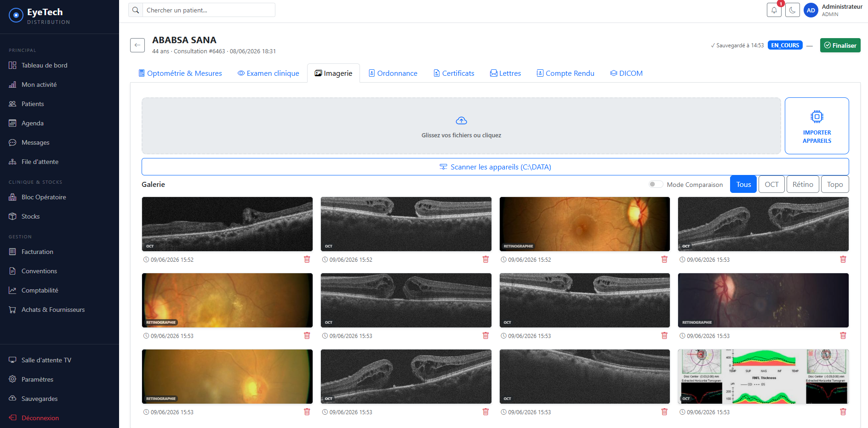Click the Finaliser button
Viewport: 868px width, 428px height.
click(x=840, y=45)
